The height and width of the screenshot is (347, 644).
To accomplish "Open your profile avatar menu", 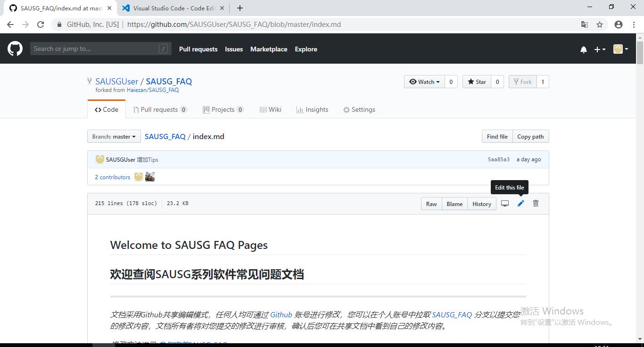I will [620, 49].
